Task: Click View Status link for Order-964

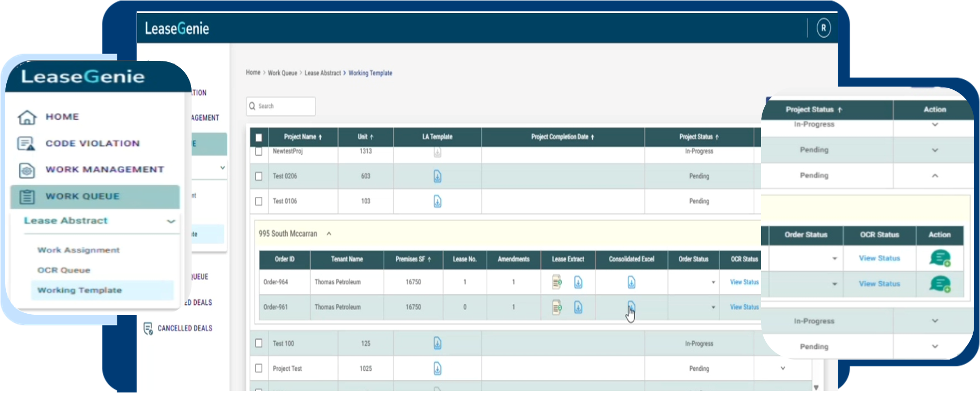Action: [x=744, y=282]
